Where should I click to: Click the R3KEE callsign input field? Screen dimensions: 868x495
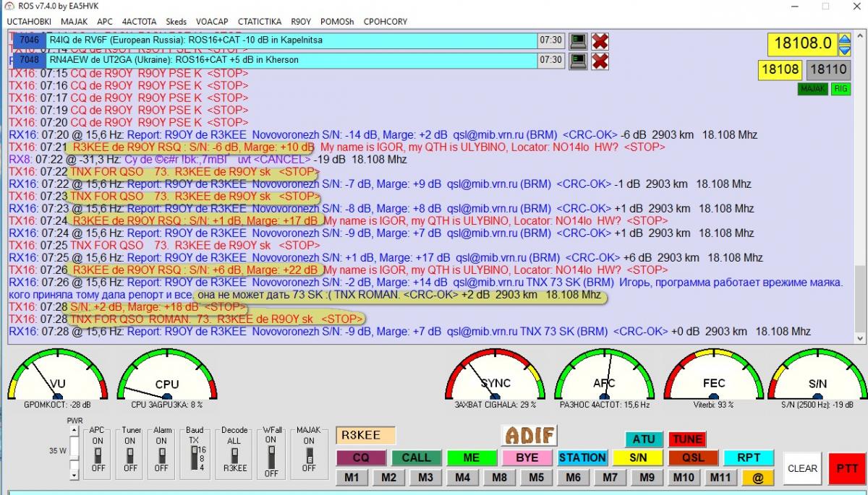(x=365, y=435)
